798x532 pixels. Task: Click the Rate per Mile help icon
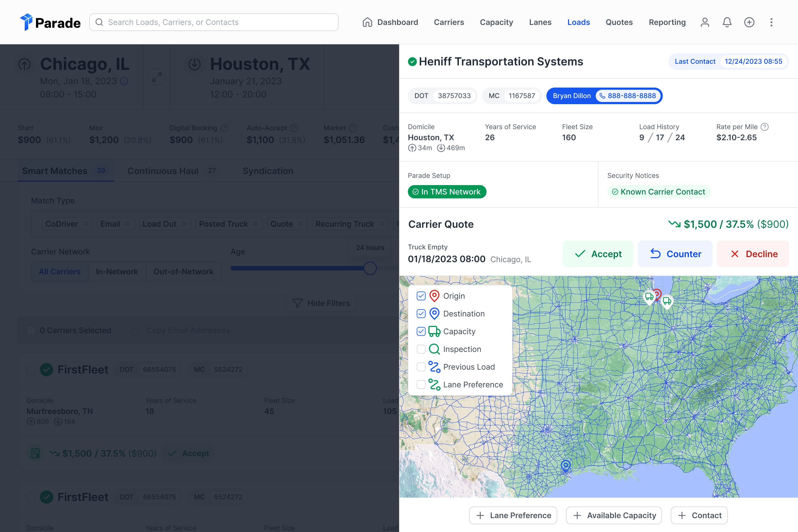pyautogui.click(x=764, y=127)
